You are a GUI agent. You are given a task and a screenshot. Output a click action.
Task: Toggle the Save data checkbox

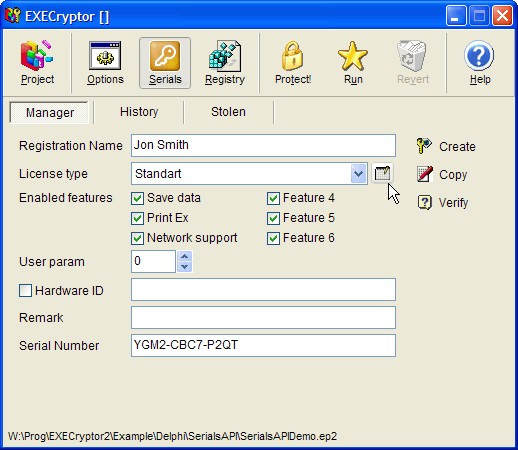pyautogui.click(x=137, y=198)
